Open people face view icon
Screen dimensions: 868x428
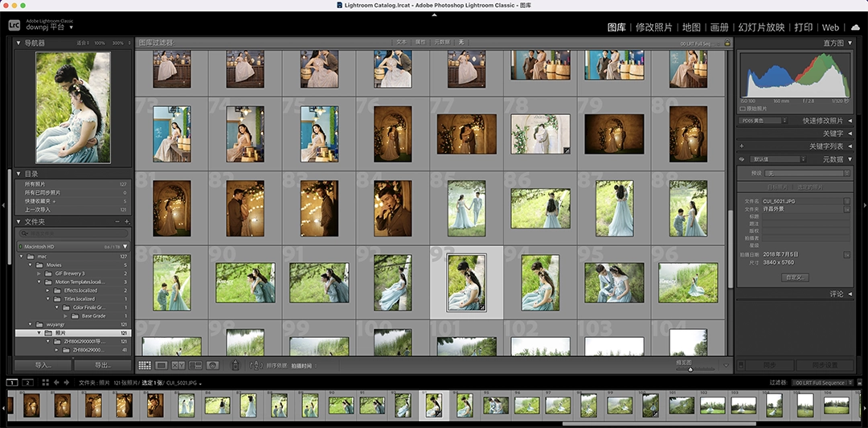[212, 365]
